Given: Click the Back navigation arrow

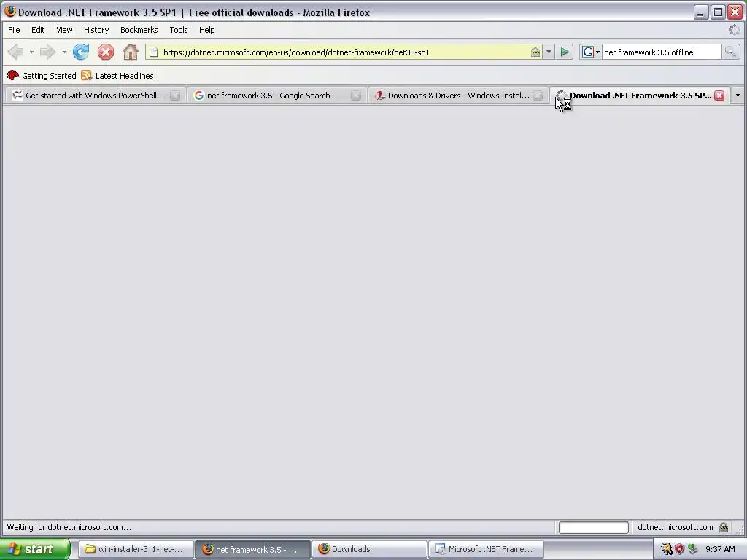Looking at the screenshot, I should coord(16,52).
